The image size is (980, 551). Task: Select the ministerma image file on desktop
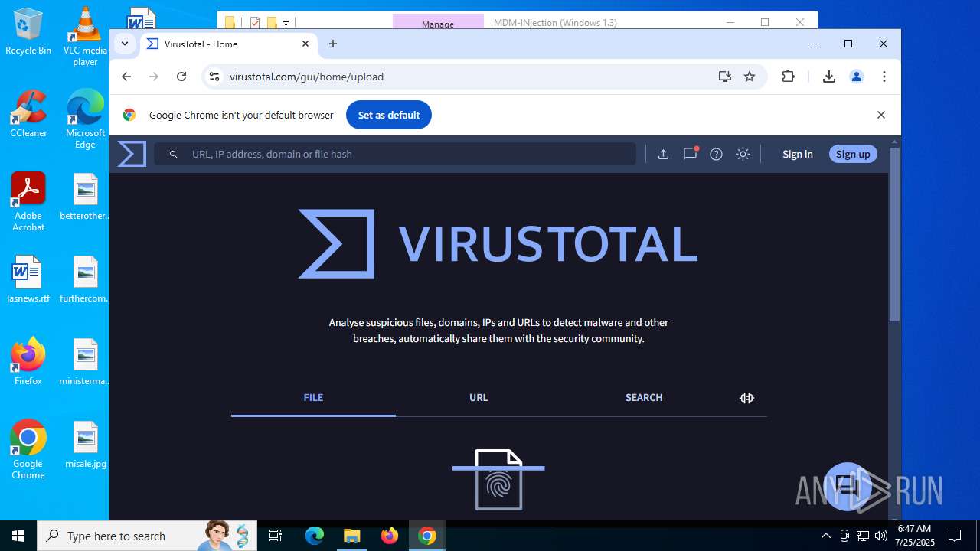[85, 361]
